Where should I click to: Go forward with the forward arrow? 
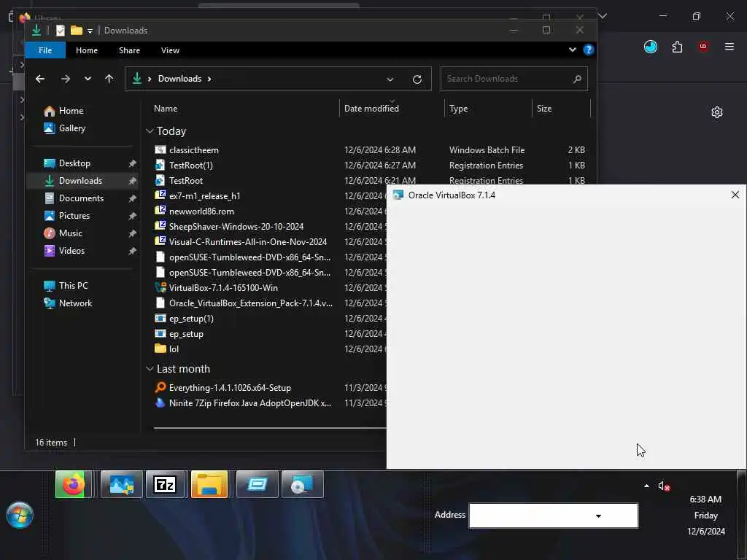[x=65, y=79]
